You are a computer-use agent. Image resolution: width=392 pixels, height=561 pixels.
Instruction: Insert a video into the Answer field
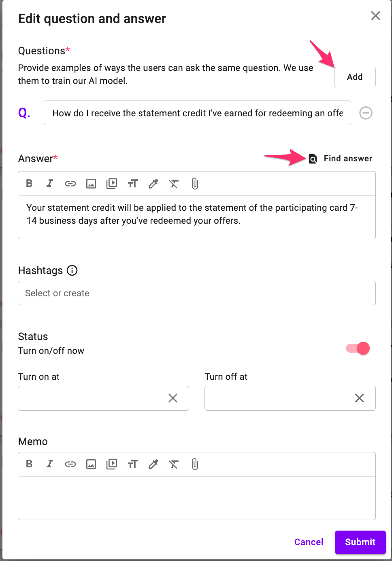(x=111, y=183)
